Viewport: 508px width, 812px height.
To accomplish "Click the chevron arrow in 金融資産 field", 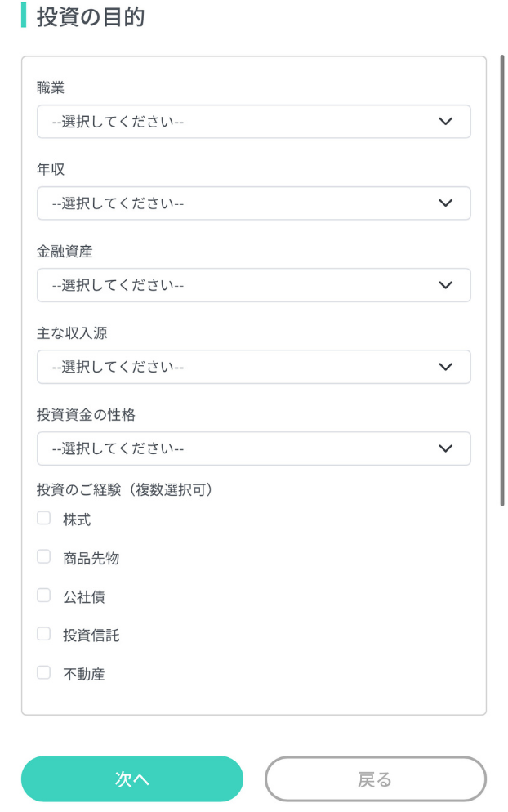I will (445, 285).
